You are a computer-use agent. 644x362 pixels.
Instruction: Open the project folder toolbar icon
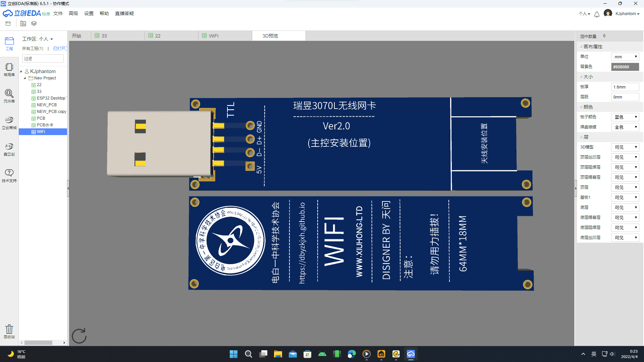tap(8, 23)
